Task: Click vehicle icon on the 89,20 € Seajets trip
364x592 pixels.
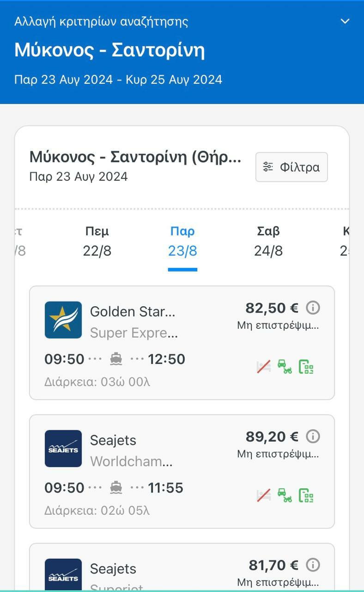Action: coord(285,495)
